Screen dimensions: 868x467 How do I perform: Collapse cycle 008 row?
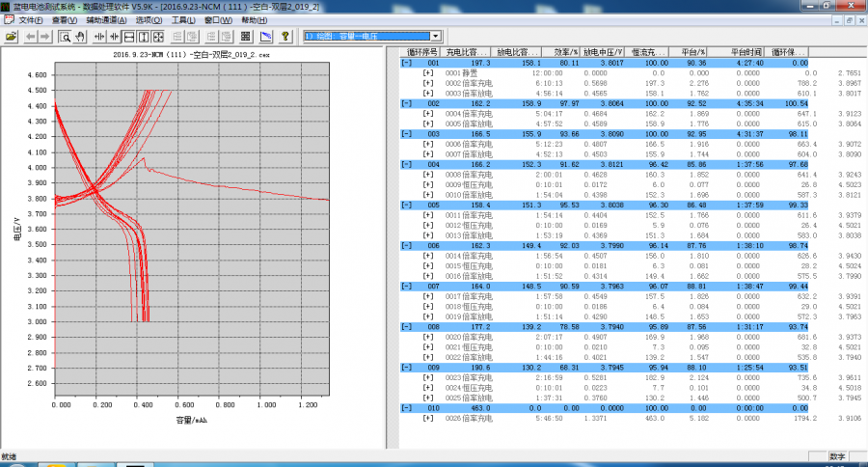coord(407,327)
